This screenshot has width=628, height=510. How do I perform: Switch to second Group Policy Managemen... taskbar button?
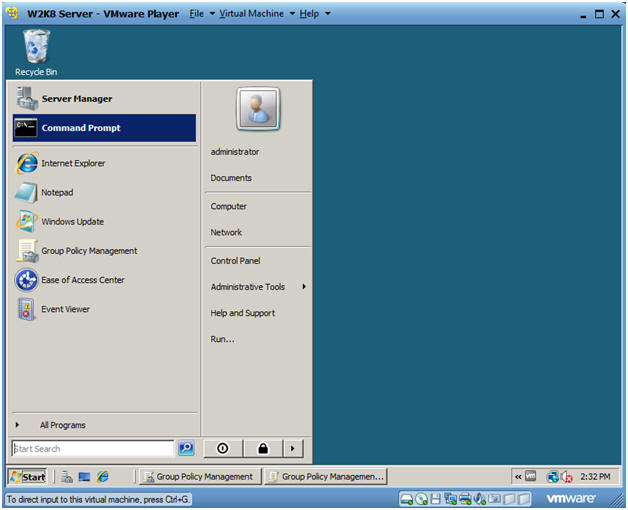pos(326,476)
